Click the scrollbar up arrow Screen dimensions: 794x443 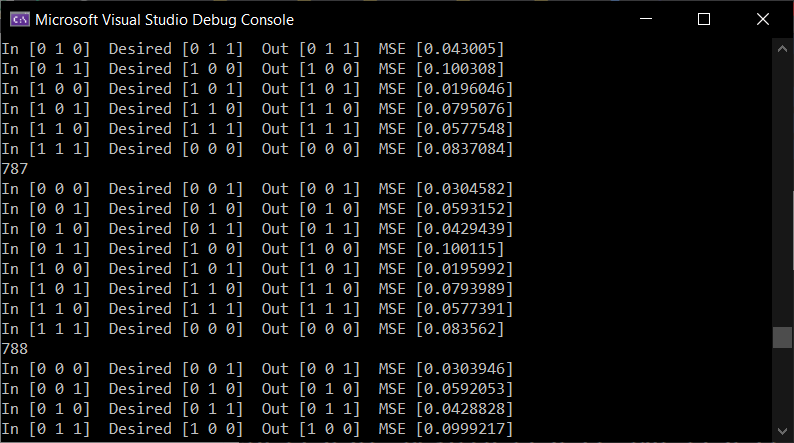click(782, 49)
